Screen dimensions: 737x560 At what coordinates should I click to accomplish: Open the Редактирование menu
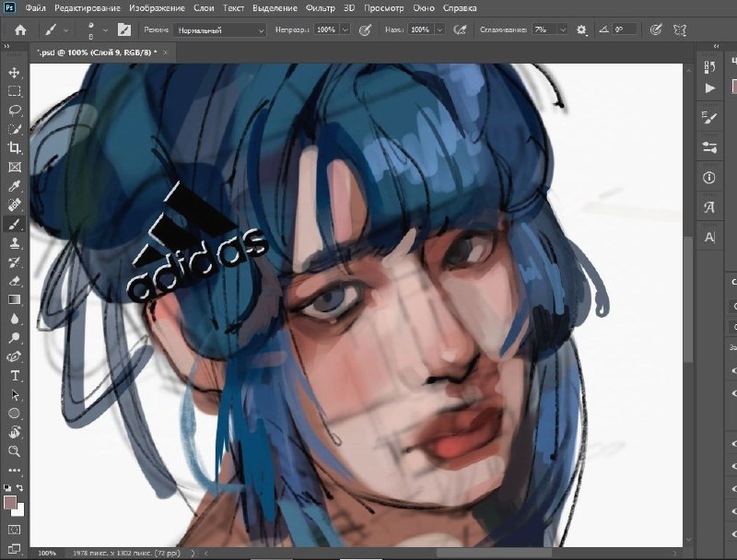click(x=88, y=8)
